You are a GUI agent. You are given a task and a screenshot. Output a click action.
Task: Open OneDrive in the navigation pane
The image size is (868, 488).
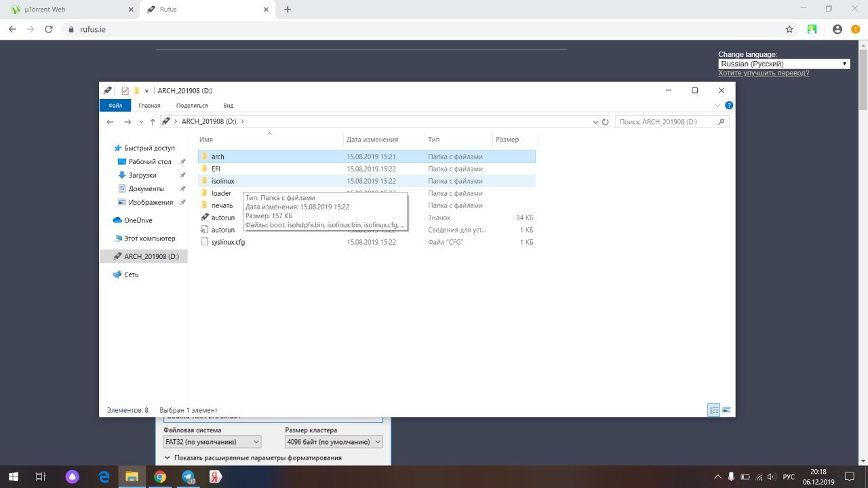click(138, 220)
